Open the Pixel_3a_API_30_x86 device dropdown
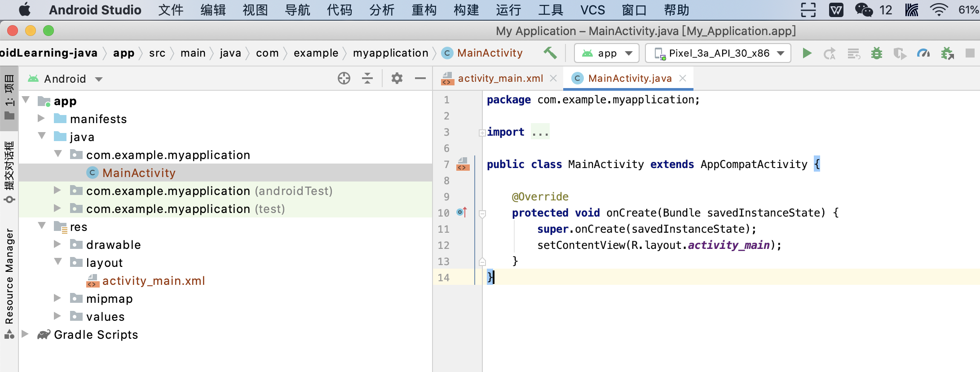The image size is (980, 372). click(x=718, y=53)
